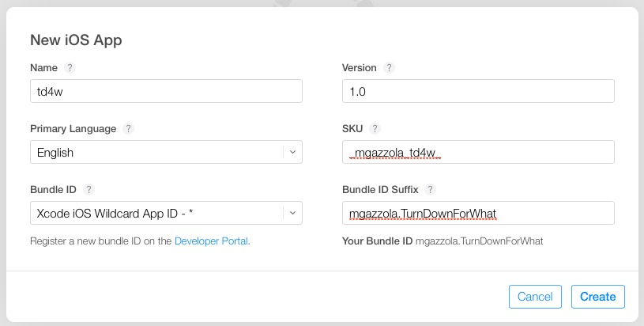The image size is (644, 326).
Task: Open the Bundle ID help tooltip icon
Action: (x=89, y=190)
